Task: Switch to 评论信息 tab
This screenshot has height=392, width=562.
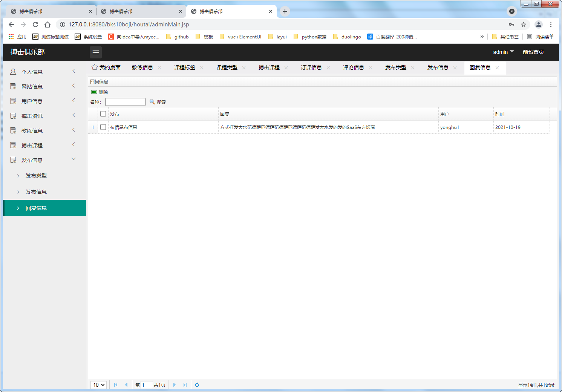Action: (354, 67)
